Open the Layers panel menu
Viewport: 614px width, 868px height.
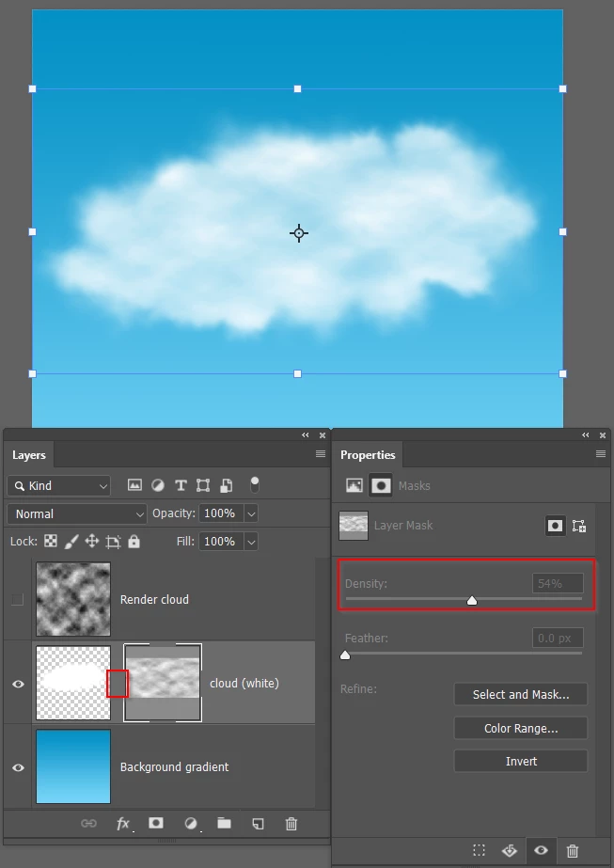coord(320,454)
